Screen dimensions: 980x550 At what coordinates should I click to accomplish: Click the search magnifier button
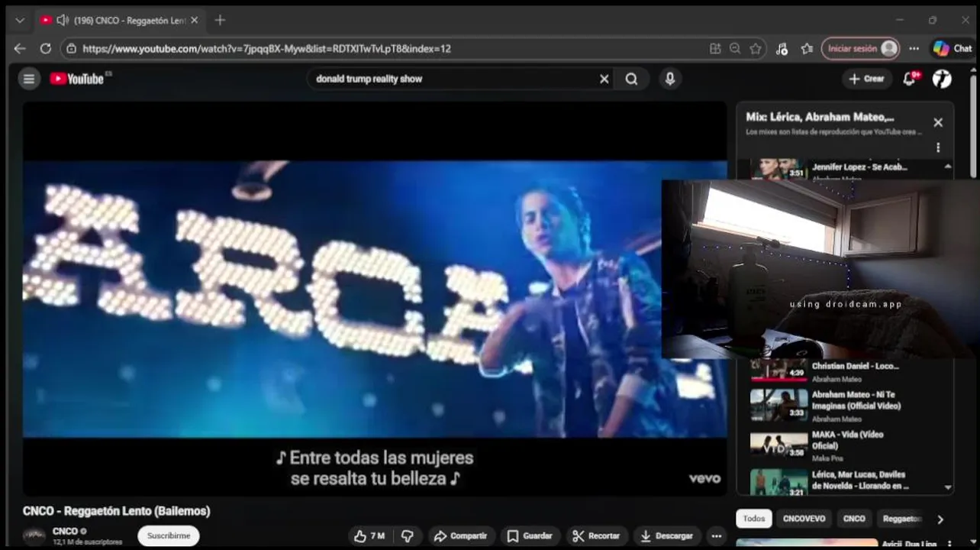coord(631,79)
